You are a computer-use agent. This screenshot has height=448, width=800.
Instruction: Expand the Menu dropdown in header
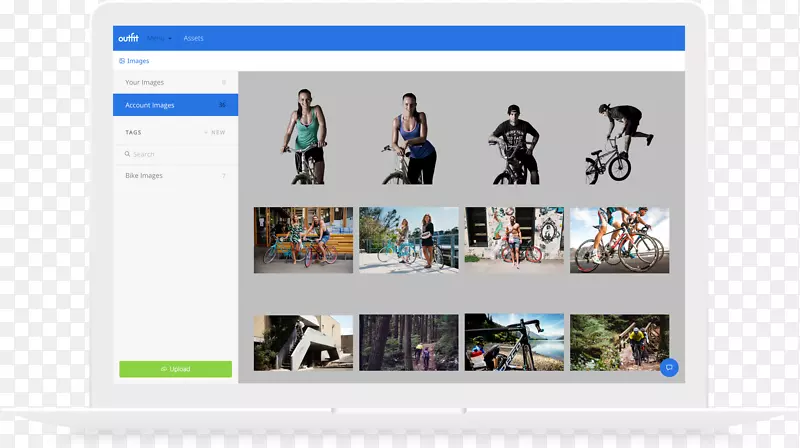(x=159, y=38)
